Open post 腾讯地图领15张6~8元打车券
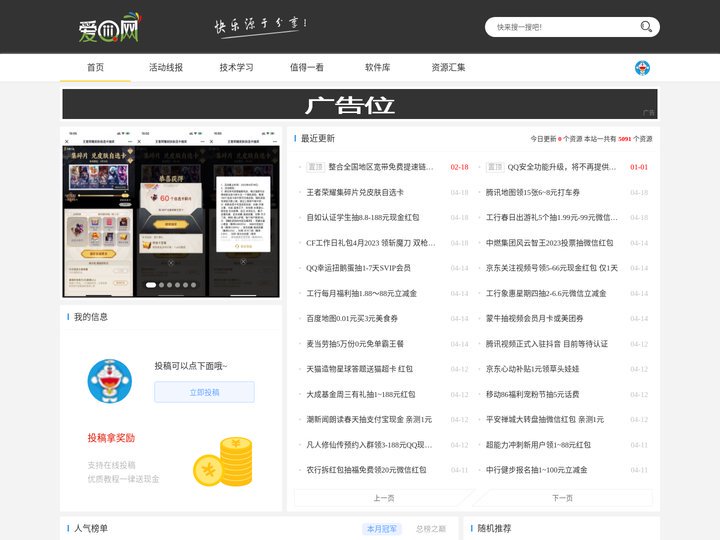Viewport: 720px width, 540px height. (x=533, y=192)
